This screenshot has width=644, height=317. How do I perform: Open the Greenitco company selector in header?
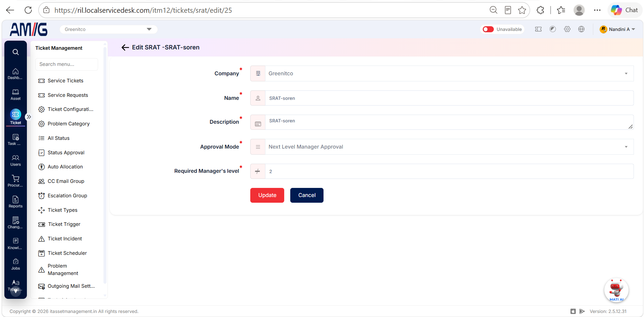pos(109,29)
